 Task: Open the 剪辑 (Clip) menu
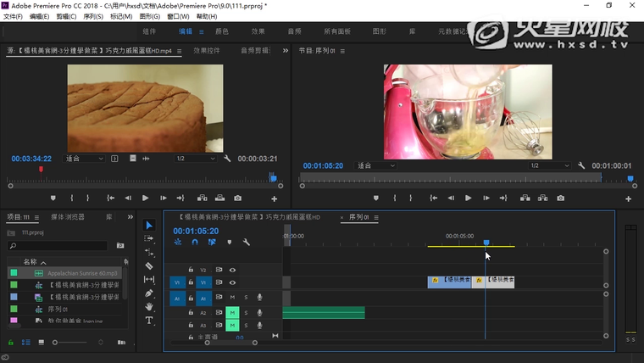[x=65, y=16]
